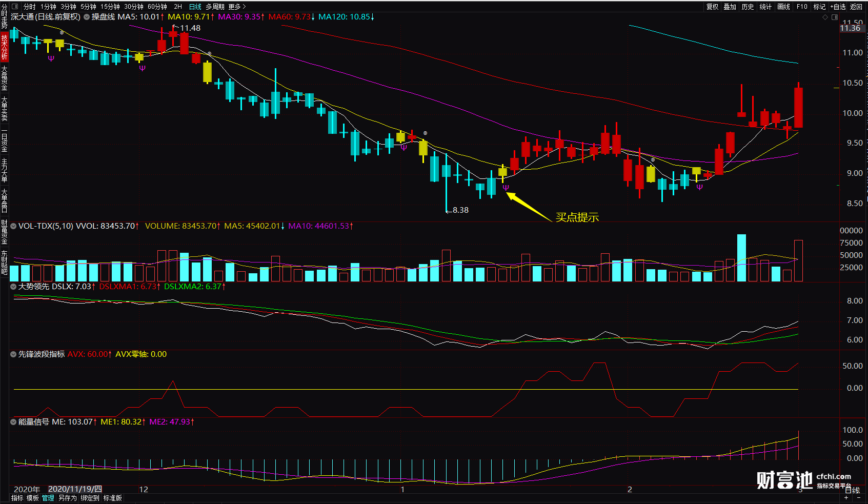Click the purple Ψ signal near 买点提示

(506, 188)
